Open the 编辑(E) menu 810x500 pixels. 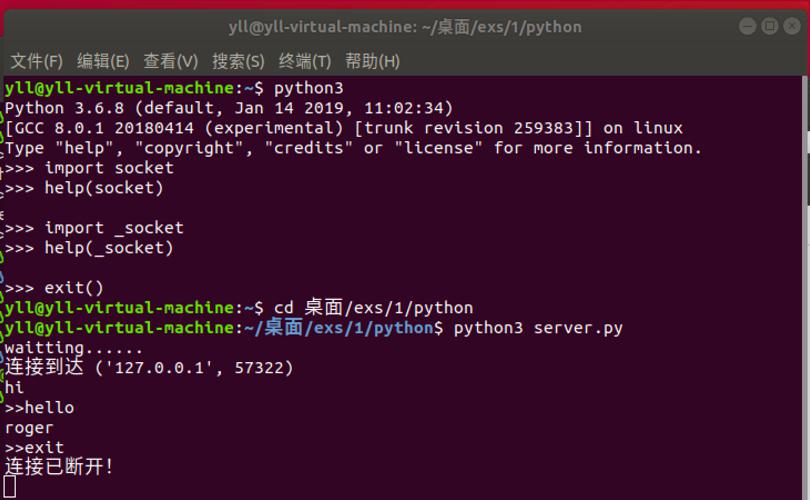(103, 61)
